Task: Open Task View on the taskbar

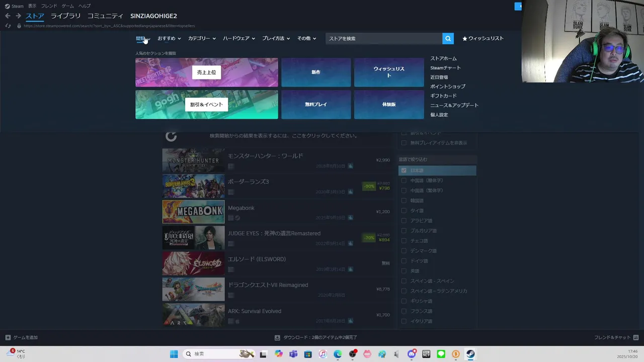Action: 263,354
